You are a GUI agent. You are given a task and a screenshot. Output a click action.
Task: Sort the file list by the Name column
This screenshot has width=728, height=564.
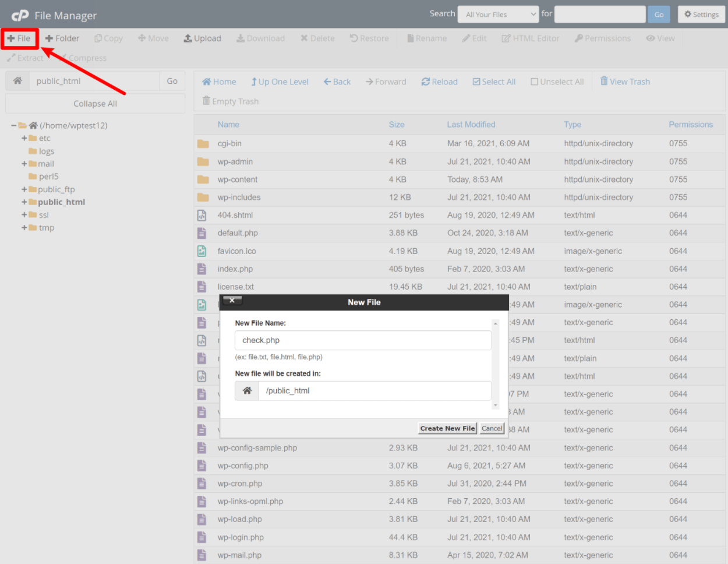point(228,125)
